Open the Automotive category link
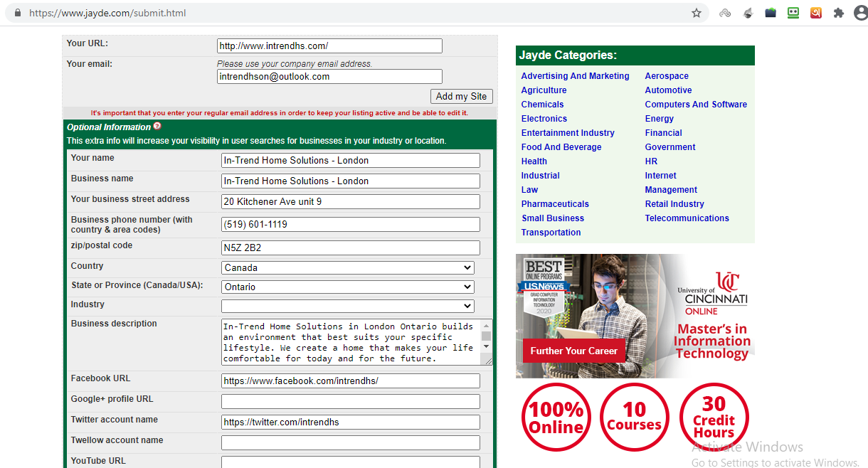The width and height of the screenshot is (868, 468). pyautogui.click(x=668, y=90)
